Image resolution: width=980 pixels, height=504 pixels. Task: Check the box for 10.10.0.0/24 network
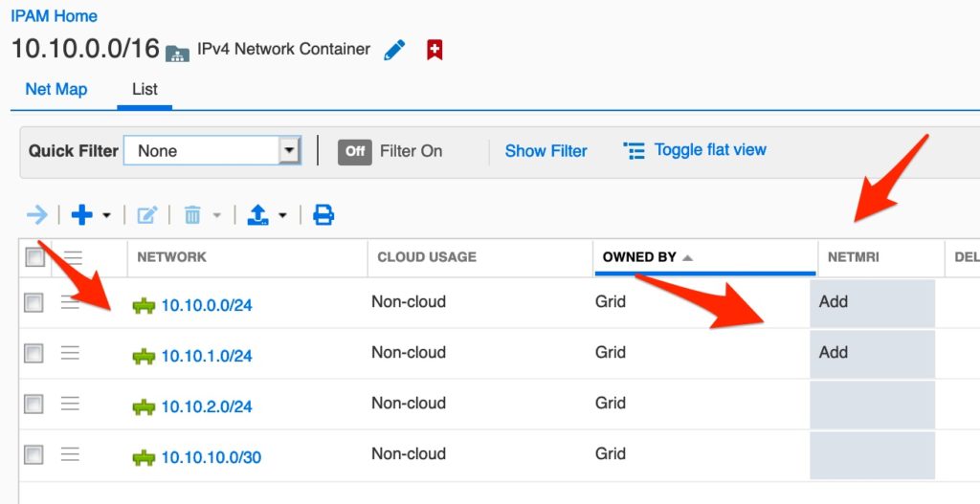tap(34, 303)
